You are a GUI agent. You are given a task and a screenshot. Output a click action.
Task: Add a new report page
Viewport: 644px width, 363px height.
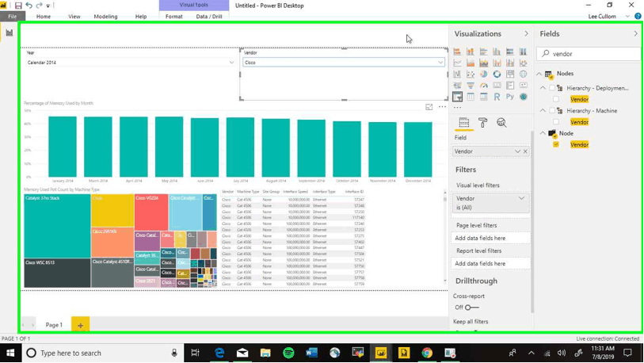[x=81, y=325]
